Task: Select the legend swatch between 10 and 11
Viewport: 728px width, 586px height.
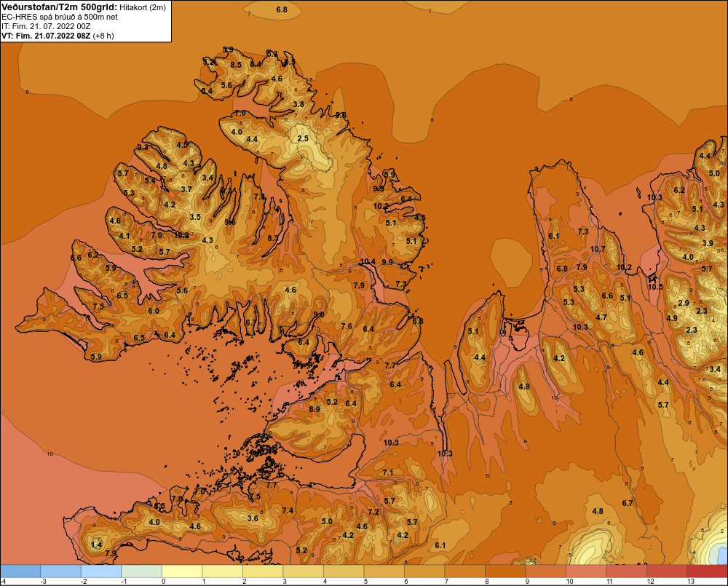Action: pos(586,571)
